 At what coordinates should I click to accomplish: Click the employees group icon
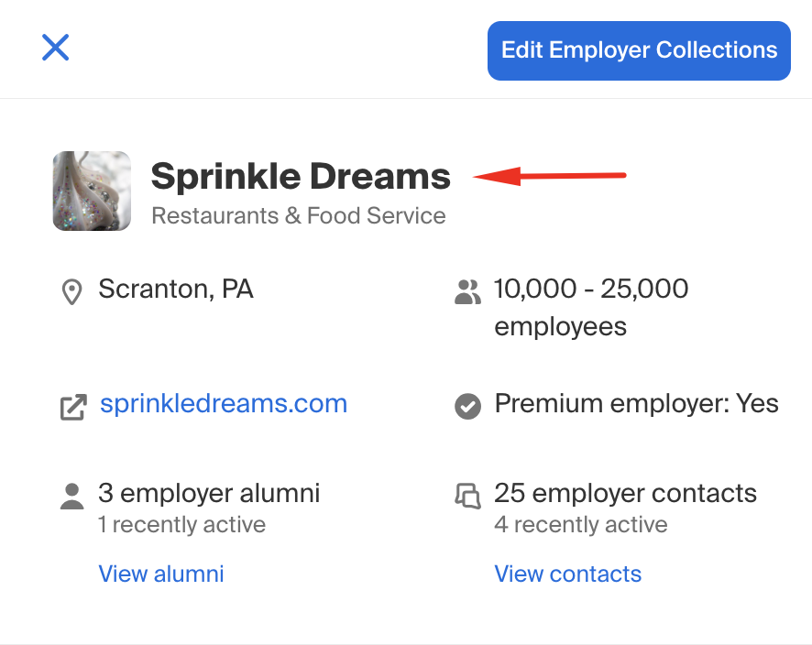click(467, 291)
